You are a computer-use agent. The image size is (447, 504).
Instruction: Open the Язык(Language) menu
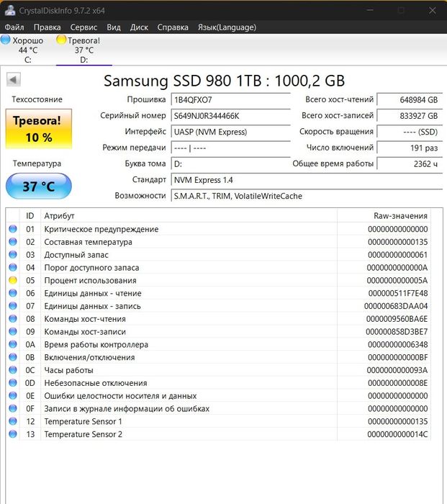[227, 27]
